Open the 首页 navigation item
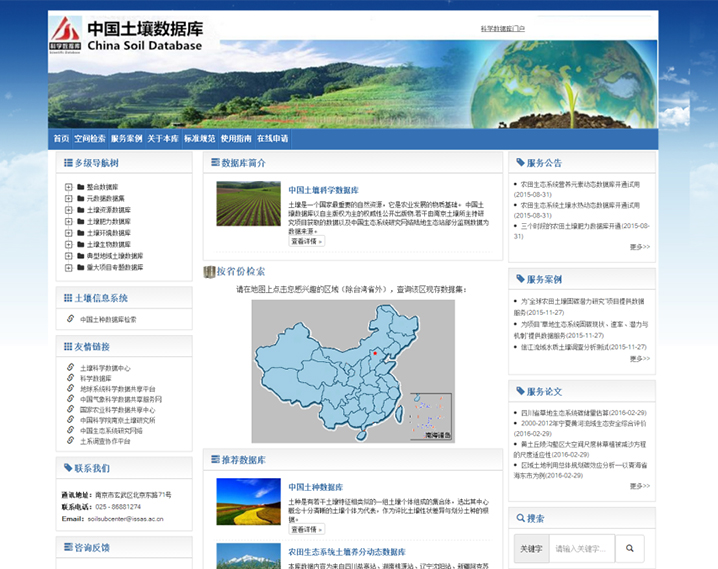 61,138
